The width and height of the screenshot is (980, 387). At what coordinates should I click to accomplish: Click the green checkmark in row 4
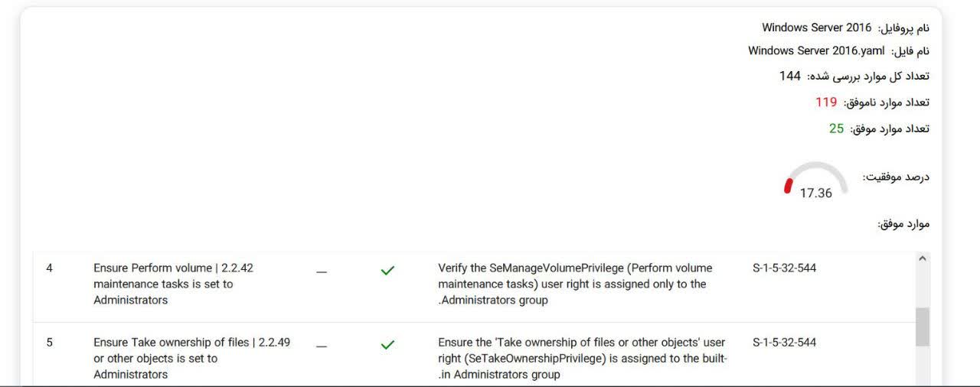387,271
